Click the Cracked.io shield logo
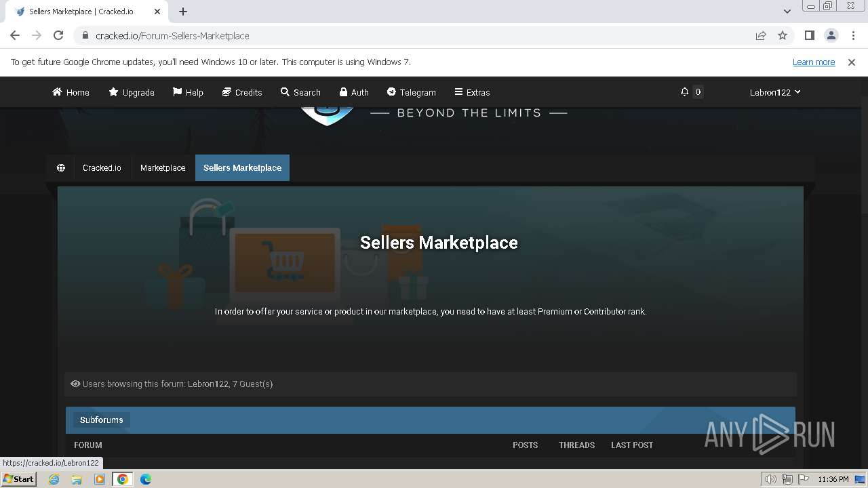Screen dimensions: 868x488 [327, 116]
